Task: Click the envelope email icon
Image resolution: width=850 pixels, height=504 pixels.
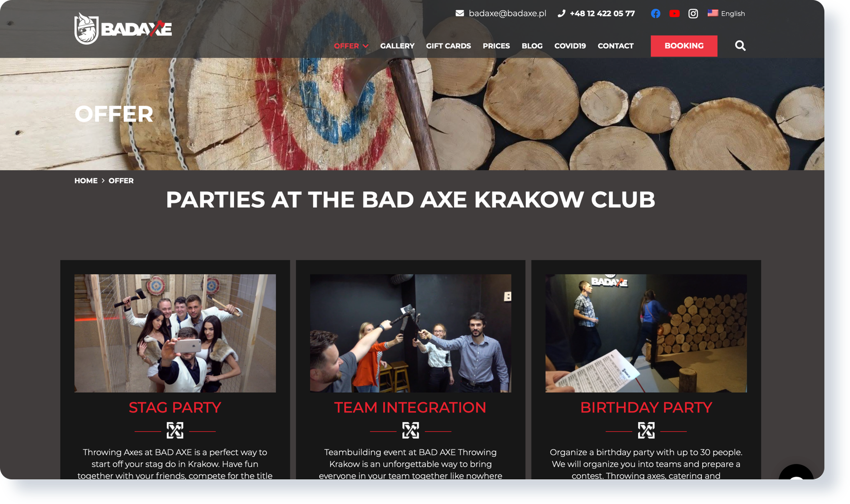Action: coord(459,13)
